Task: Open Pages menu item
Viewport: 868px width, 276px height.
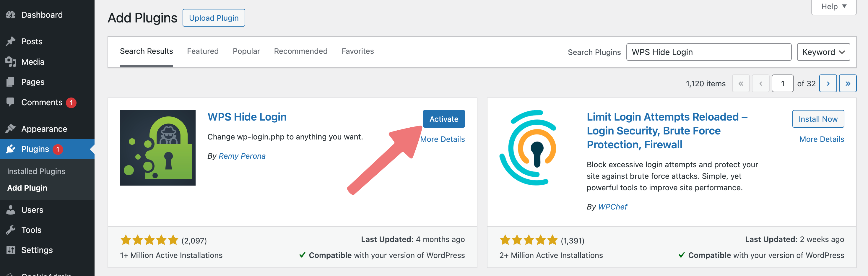Action: tap(47, 82)
